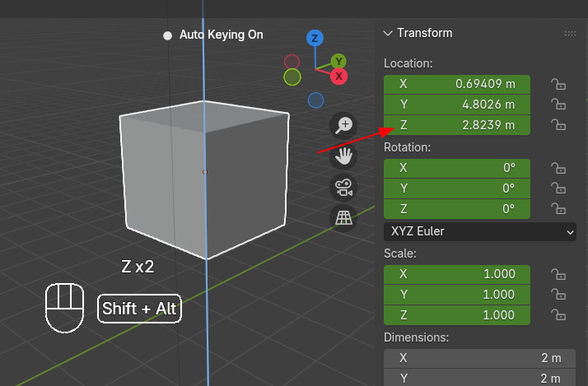Click the Rotation Y field
The height and width of the screenshot is (386, 588).
click(457, 188)
